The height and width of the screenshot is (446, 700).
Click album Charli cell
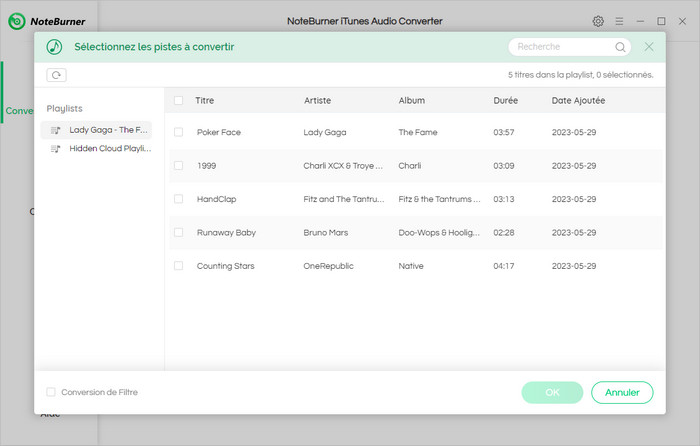coord(409,166)
